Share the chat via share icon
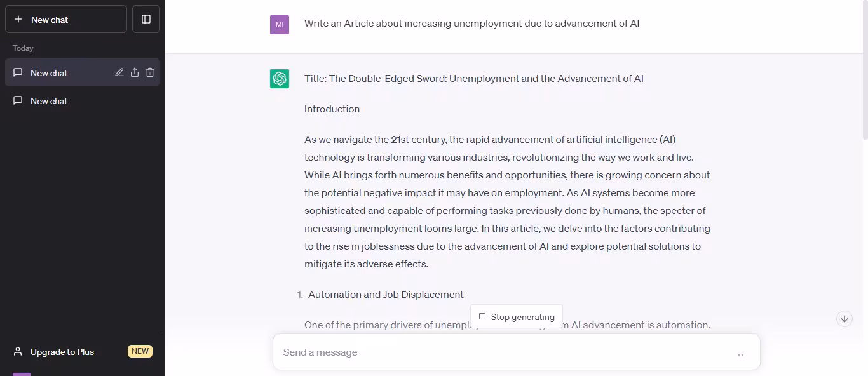Viewport: 868px width, 376px height. pos(135,73)
